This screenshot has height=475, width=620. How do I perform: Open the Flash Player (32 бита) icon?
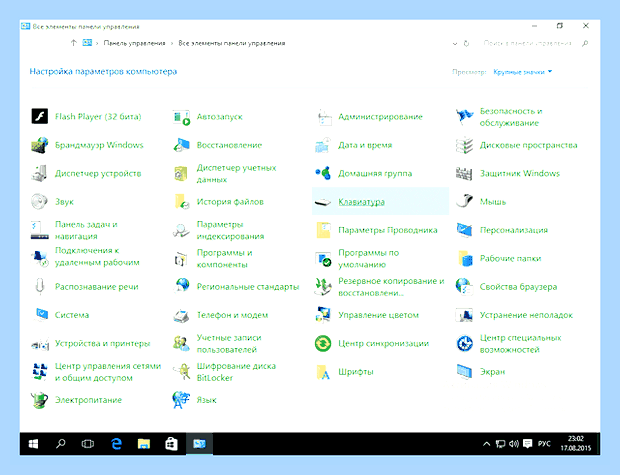(40, 116)
